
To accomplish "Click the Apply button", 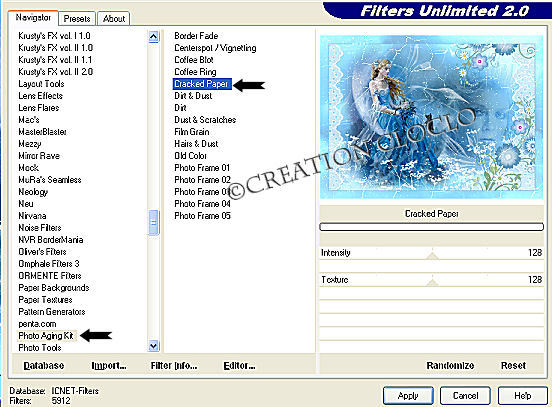I will click(x=408, y=396).
